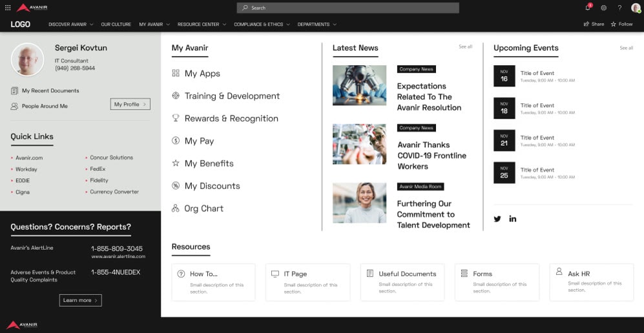Open the microscope news thumbnail
The image size is (644, 333).
(359, 85)
